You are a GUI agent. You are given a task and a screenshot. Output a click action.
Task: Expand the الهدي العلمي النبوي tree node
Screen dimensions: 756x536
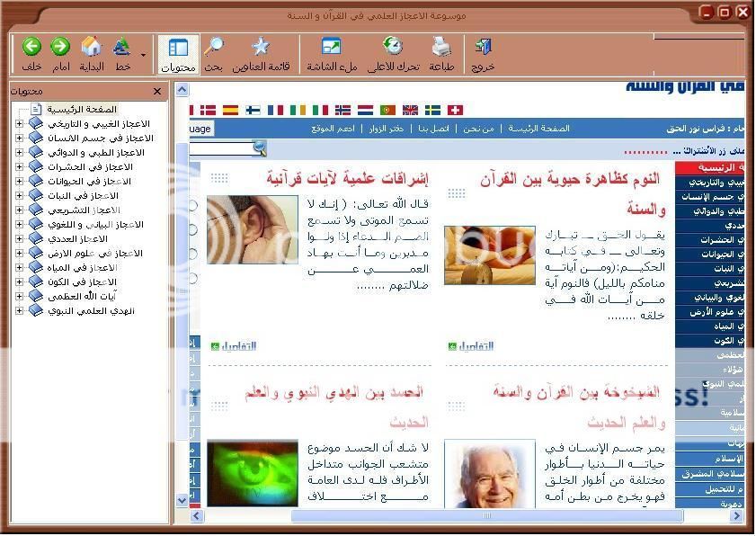click(19, 311)
